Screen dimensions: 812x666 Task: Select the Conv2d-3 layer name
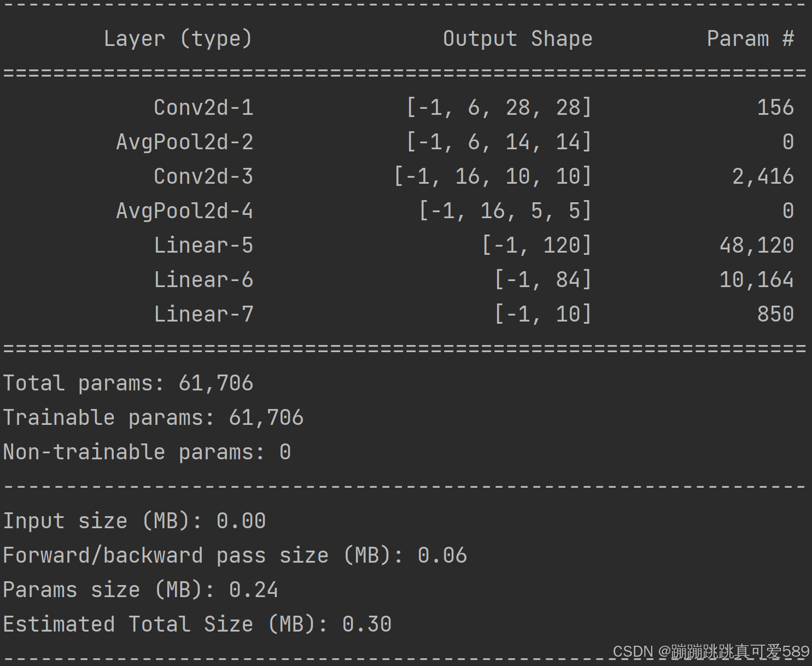pos(203,176)
